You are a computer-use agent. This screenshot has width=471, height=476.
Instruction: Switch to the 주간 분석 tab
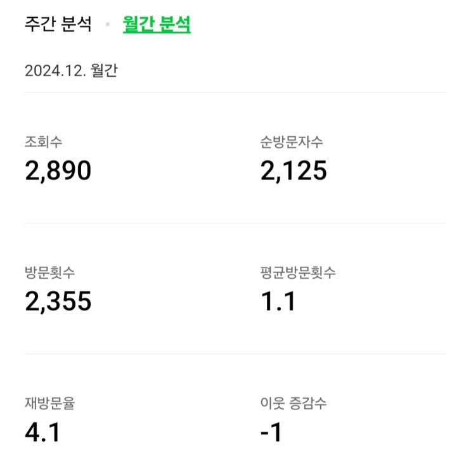pos(58,25)
